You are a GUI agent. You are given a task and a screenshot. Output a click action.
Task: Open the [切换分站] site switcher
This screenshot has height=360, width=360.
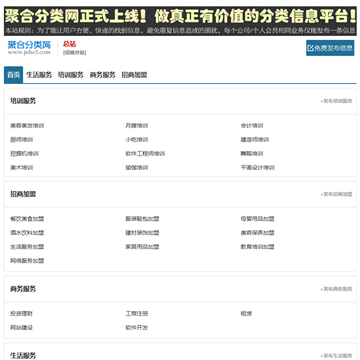[74, 53]
